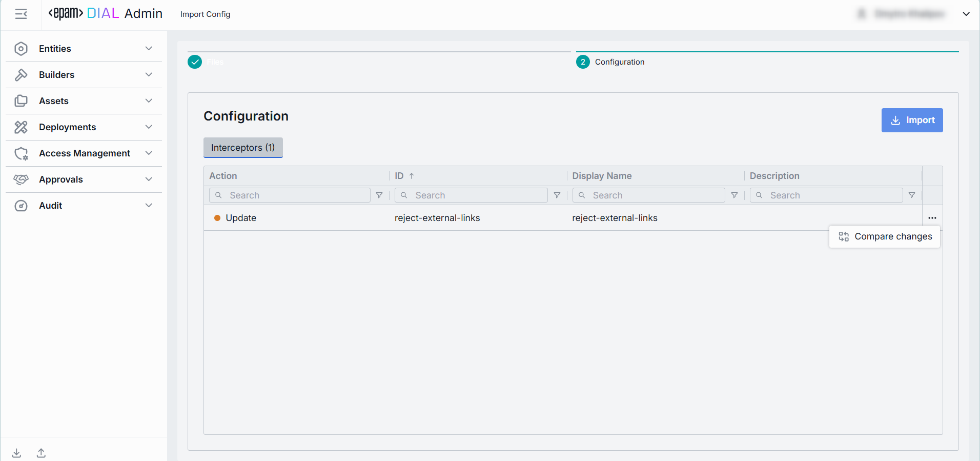Open the user account dropdown arrow
The image size is (980, 461).
(966, 14)
